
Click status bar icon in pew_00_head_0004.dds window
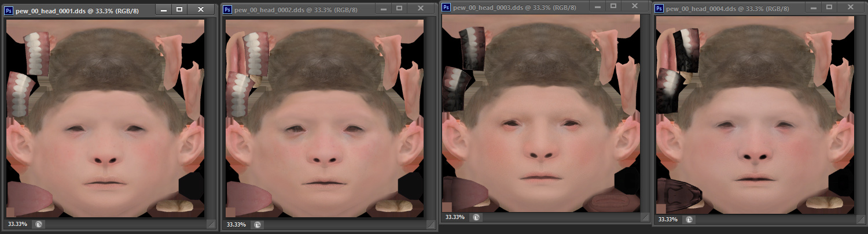[x=689, y=219]
